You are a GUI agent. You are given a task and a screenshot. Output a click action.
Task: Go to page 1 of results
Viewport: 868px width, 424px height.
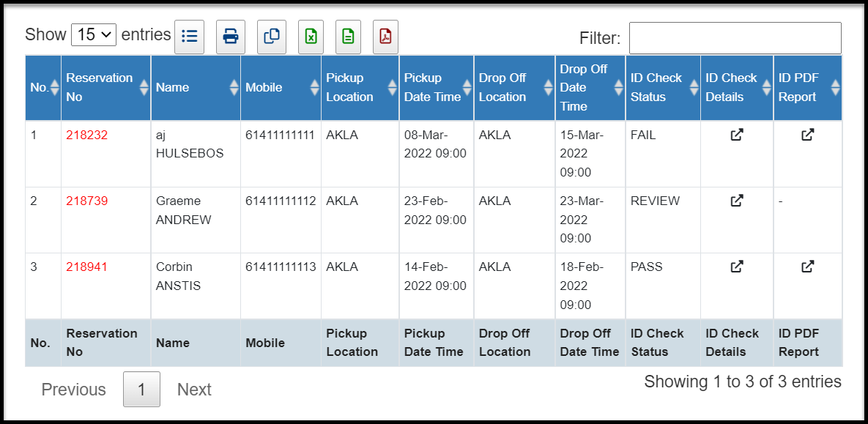click(x=141, y=389)
